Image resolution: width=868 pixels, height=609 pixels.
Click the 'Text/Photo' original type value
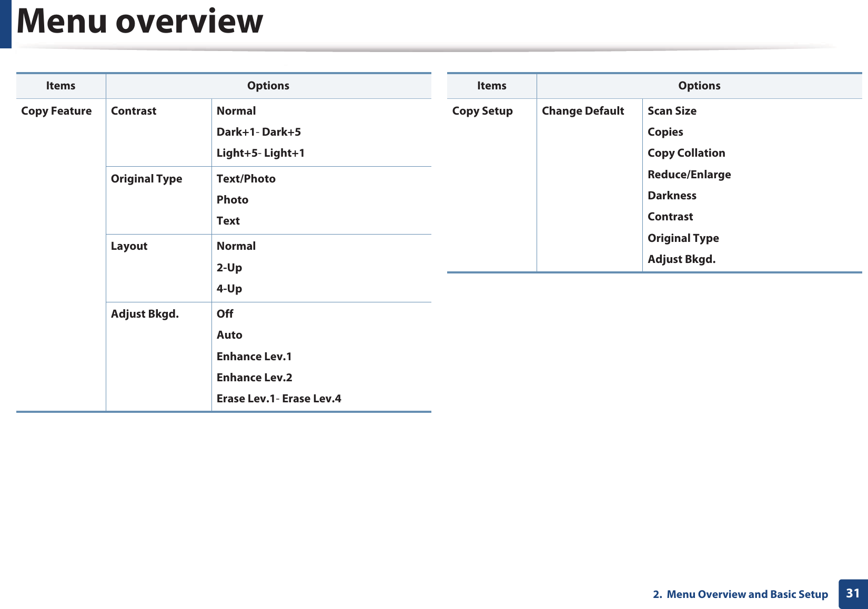pyautogui.click(x=246, y=179)
